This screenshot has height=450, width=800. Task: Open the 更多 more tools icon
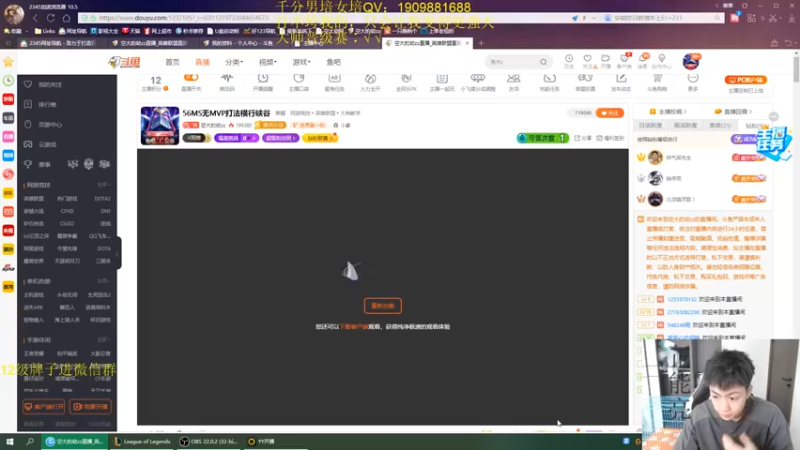(693, 82)
